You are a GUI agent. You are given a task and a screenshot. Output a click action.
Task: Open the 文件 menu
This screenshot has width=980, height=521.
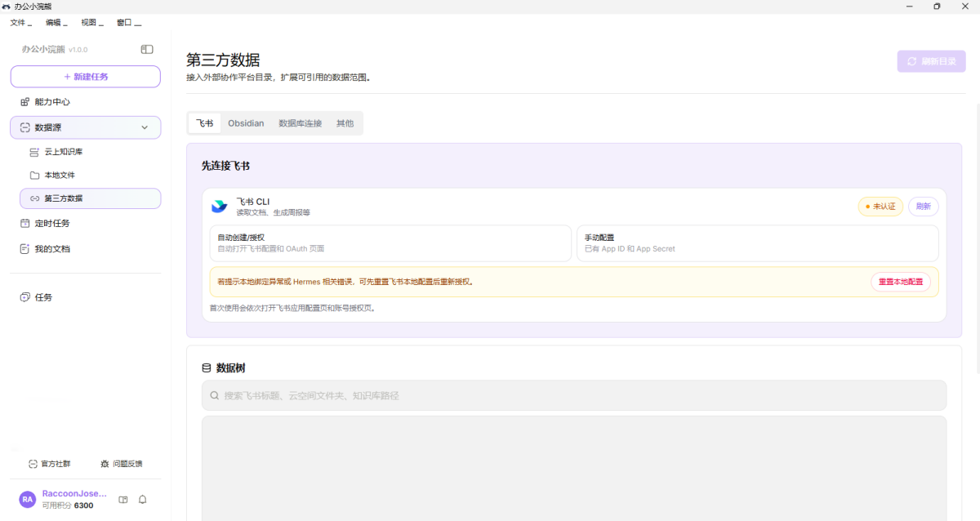(x=20, y=22)
